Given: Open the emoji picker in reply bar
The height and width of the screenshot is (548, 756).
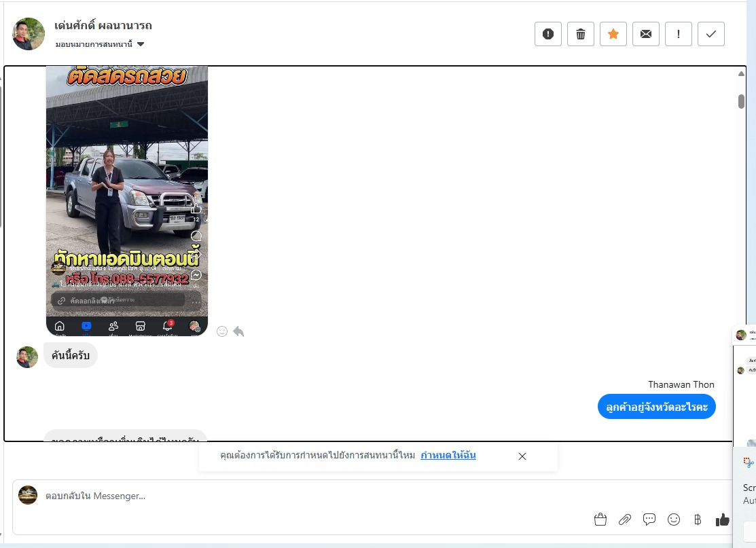Looking at the screenshot, I should tap(674, 519).
